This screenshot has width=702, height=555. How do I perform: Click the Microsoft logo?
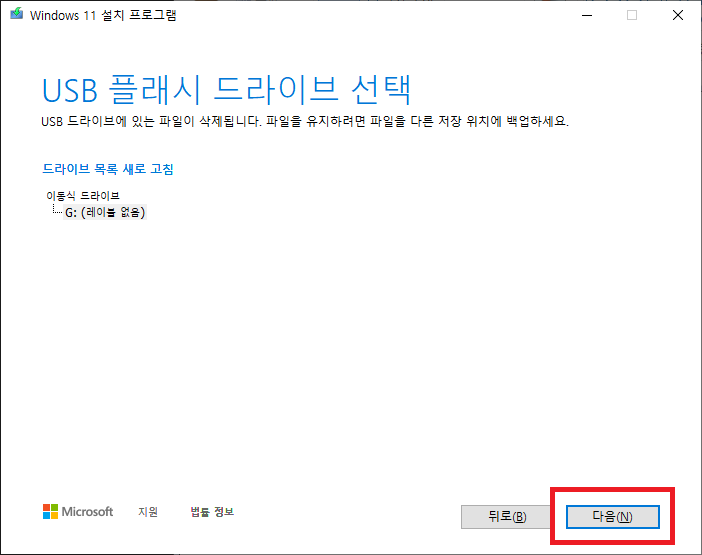click(78, 512)
